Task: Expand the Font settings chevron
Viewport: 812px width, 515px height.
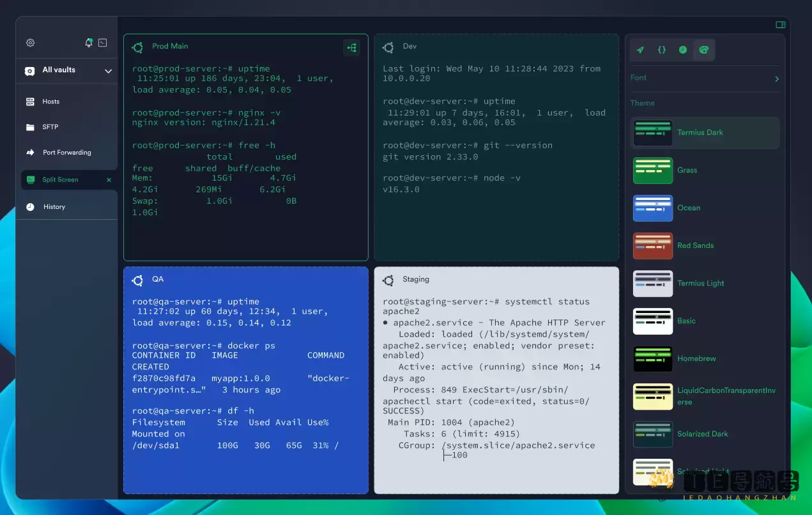Action: coord(777,79)
